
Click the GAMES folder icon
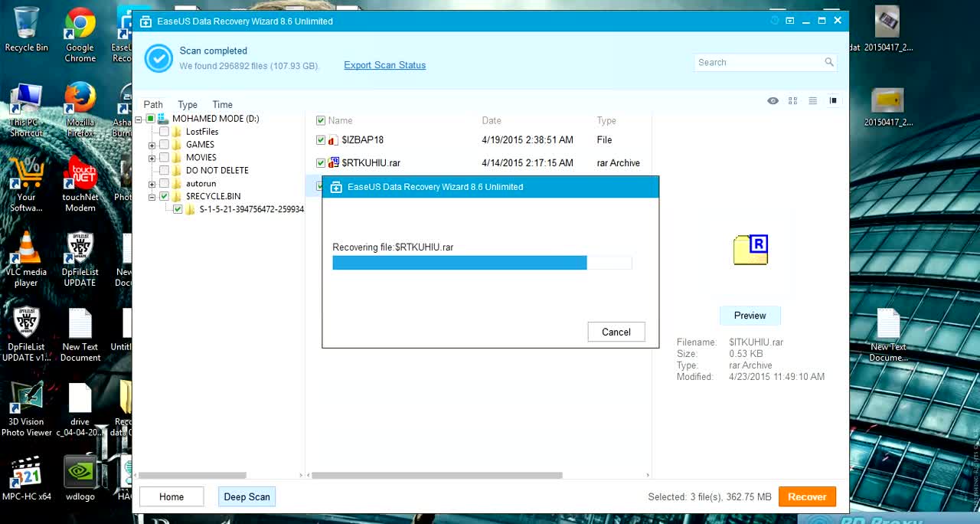click(177, 145)
